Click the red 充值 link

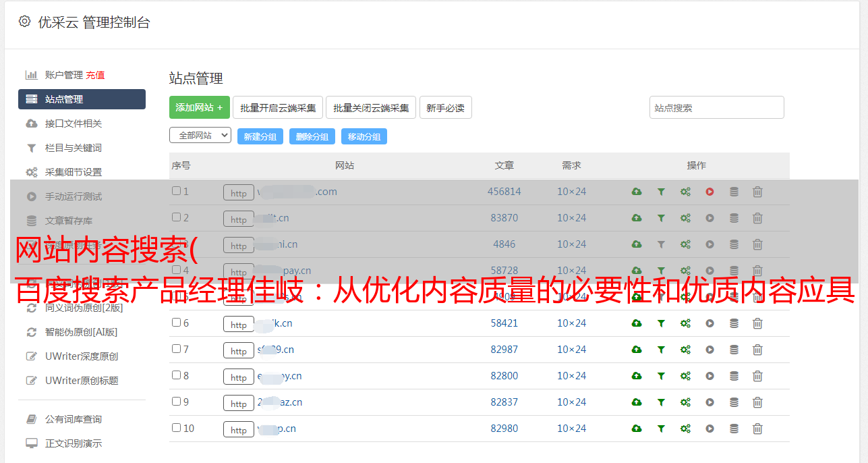[x=95, y=75]
